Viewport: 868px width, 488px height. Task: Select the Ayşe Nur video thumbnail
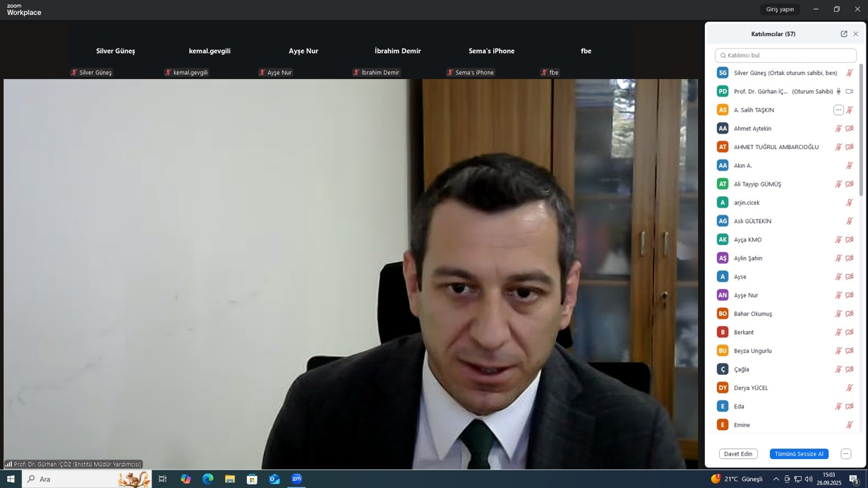pyautogui.click(x=303, y=51)
